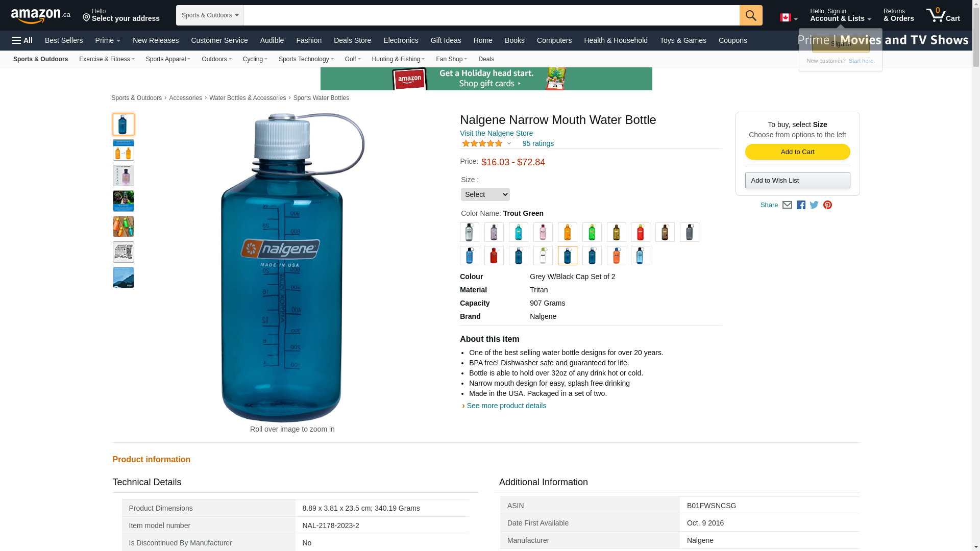Open the shopping cart icon
Image resolution: width=980 pixels, height=551 pixels.
(x=943, y=15)
